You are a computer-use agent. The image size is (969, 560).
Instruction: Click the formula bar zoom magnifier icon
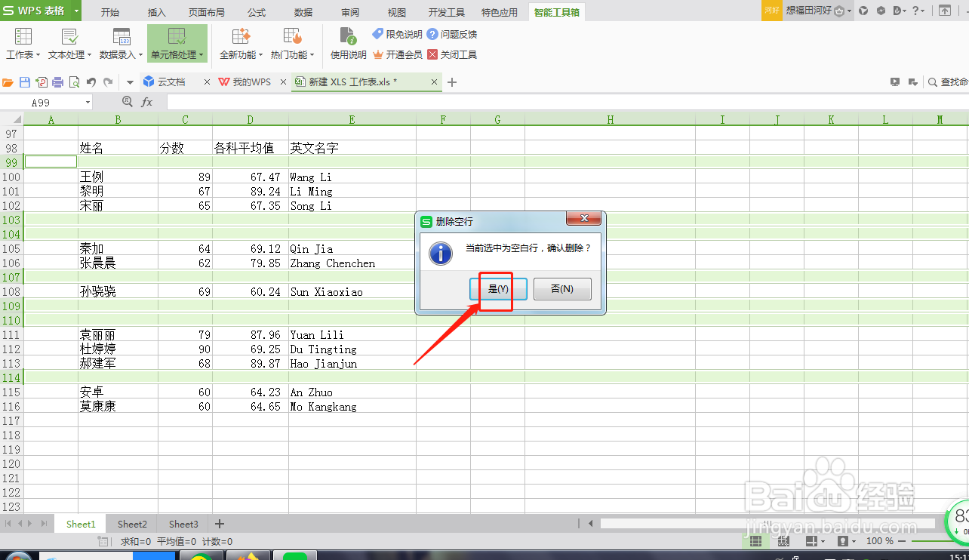[127, 102]
